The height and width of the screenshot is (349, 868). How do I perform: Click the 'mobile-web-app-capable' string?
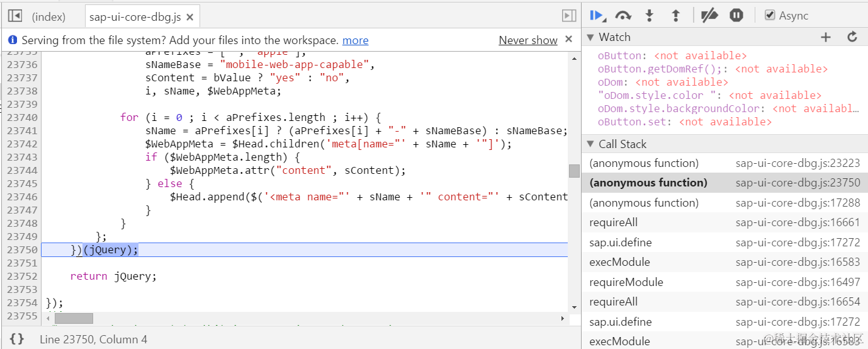tap(295, 64)
